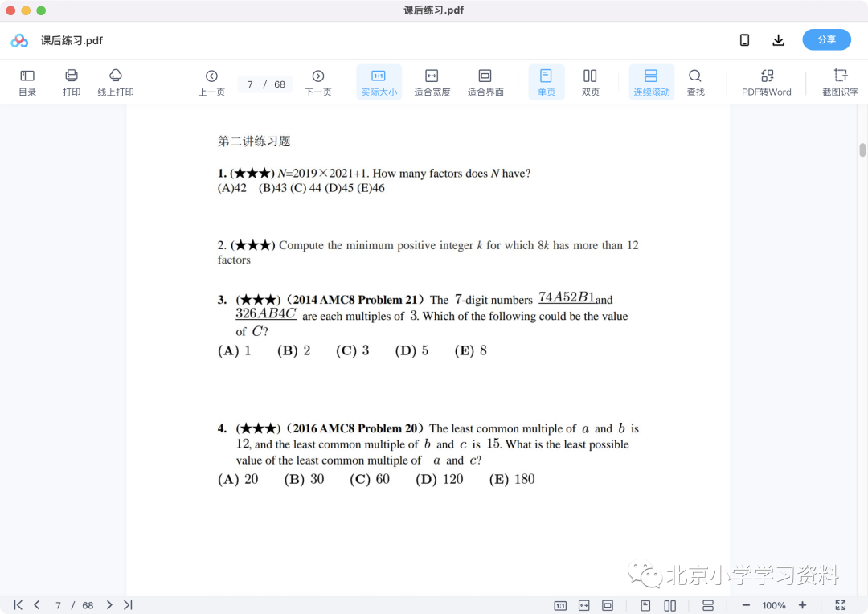Toggle 连续滚动 continuous scrolling
Image resolution: width=868 pixels, height=614 pixels.
coord(652,83)
